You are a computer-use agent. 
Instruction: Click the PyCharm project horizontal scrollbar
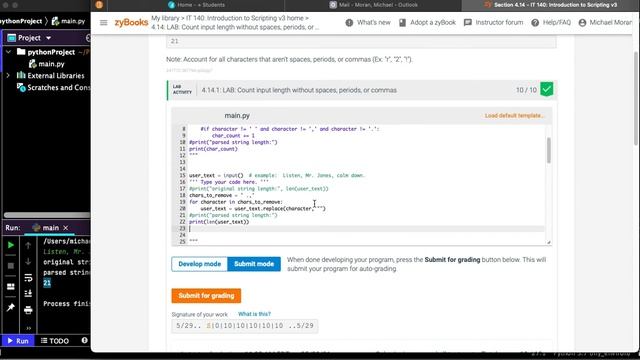tap(47, 215)
